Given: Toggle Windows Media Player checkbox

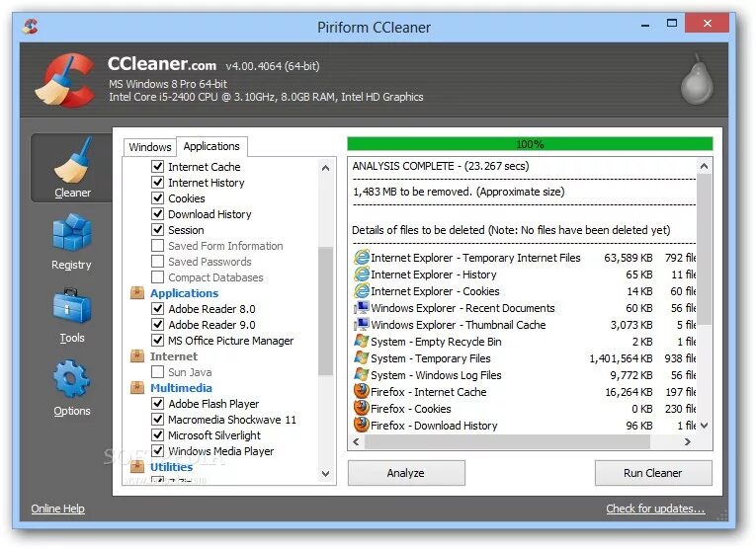Looking at the screenshot, I should (x=158, y=451).
